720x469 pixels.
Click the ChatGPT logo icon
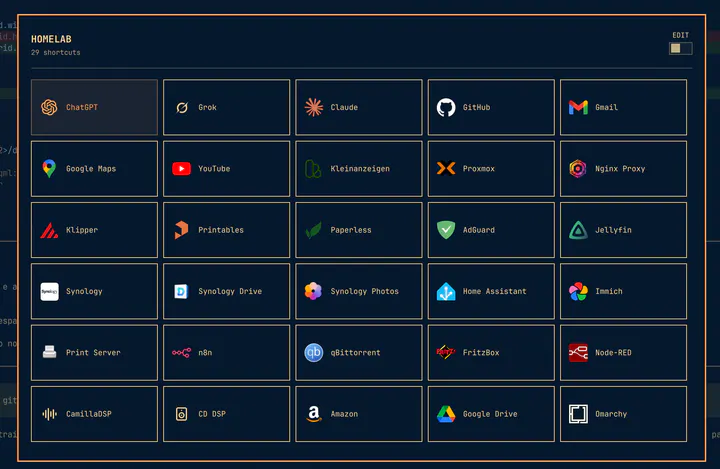click(x=49, y=107)
